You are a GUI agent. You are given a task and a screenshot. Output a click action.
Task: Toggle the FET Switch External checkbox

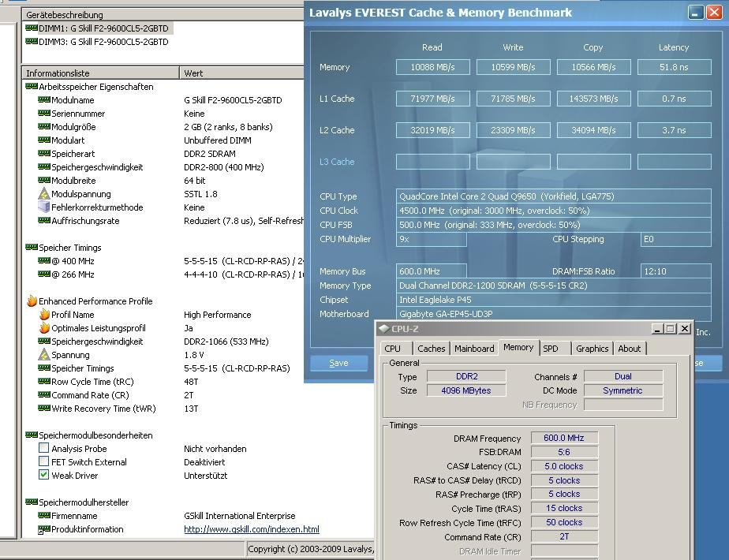(43, 461)
